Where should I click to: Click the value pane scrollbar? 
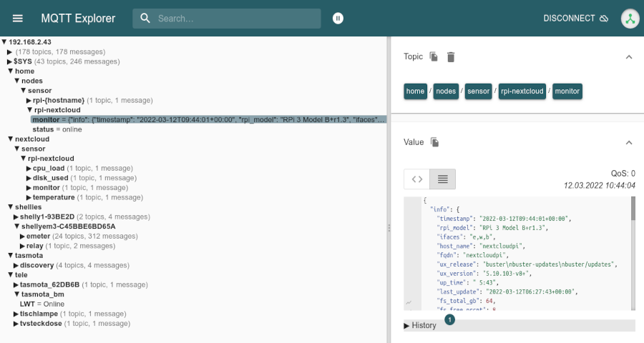tap(633, 209)
